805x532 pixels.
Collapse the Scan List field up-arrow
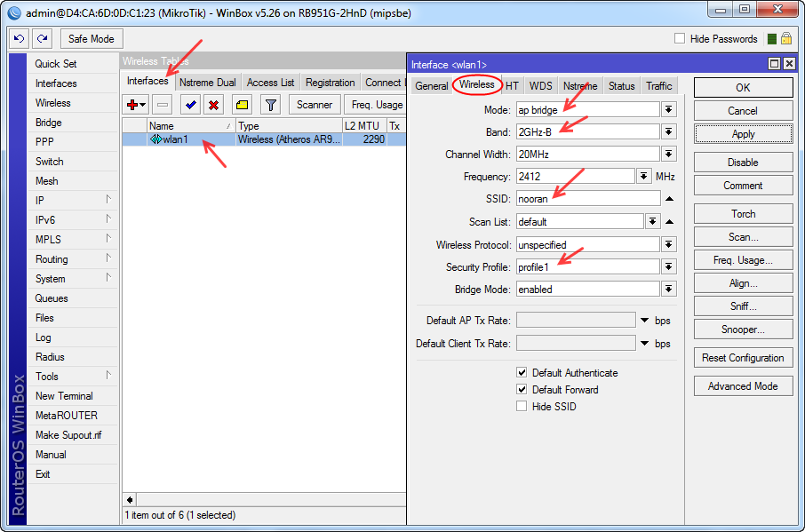click(x=669, y=222)
